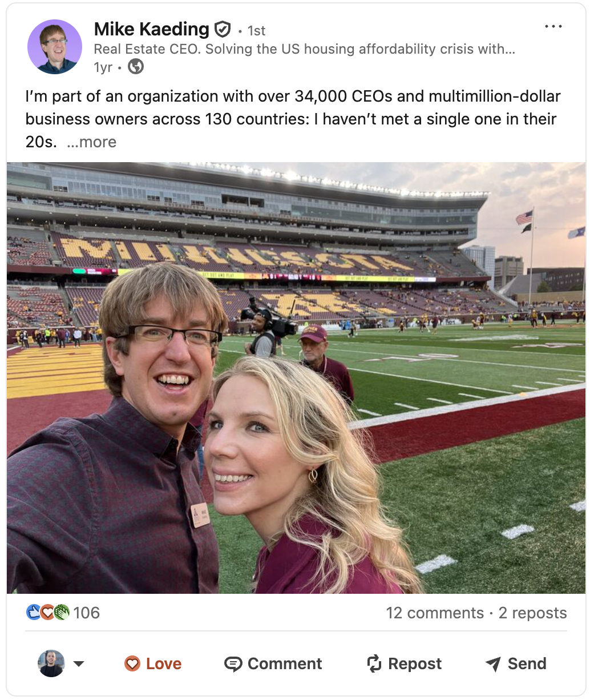Click the Send paper plane icon
Image resolution: width=590 pixels, height=700 pixels.
click(493, 663)
